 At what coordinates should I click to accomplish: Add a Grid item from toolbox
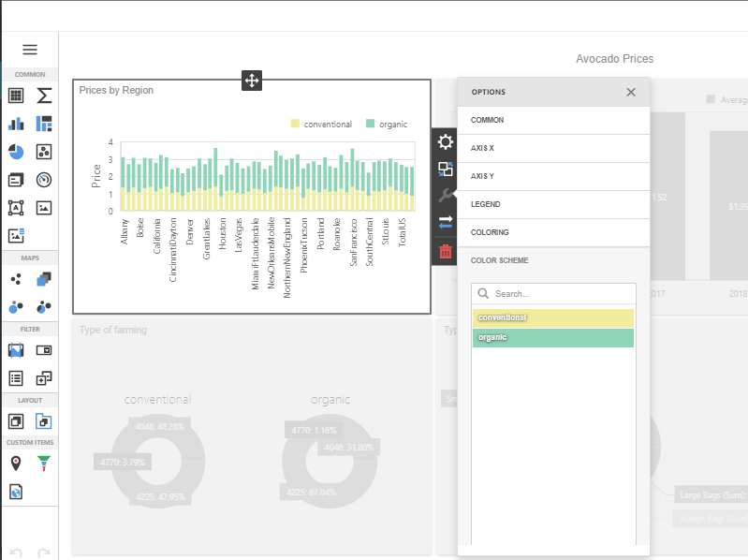tap(16, 96)
